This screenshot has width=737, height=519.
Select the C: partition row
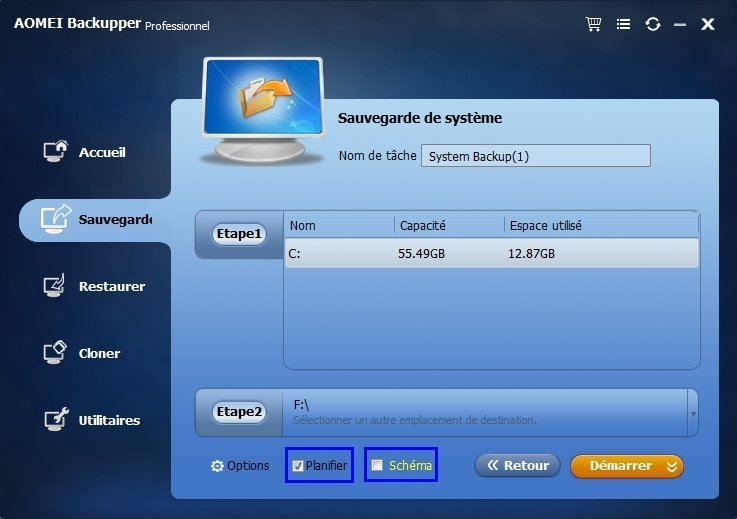point(492,253)
